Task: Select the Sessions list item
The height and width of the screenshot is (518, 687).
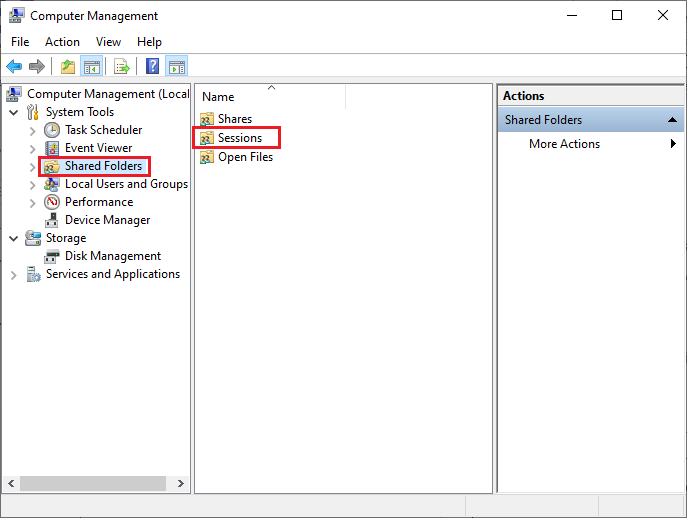Action: 240,138
